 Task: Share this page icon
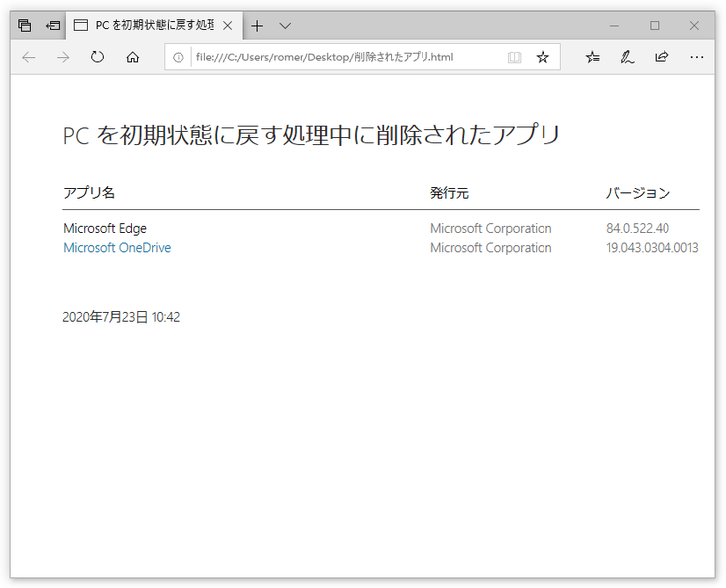662,57
